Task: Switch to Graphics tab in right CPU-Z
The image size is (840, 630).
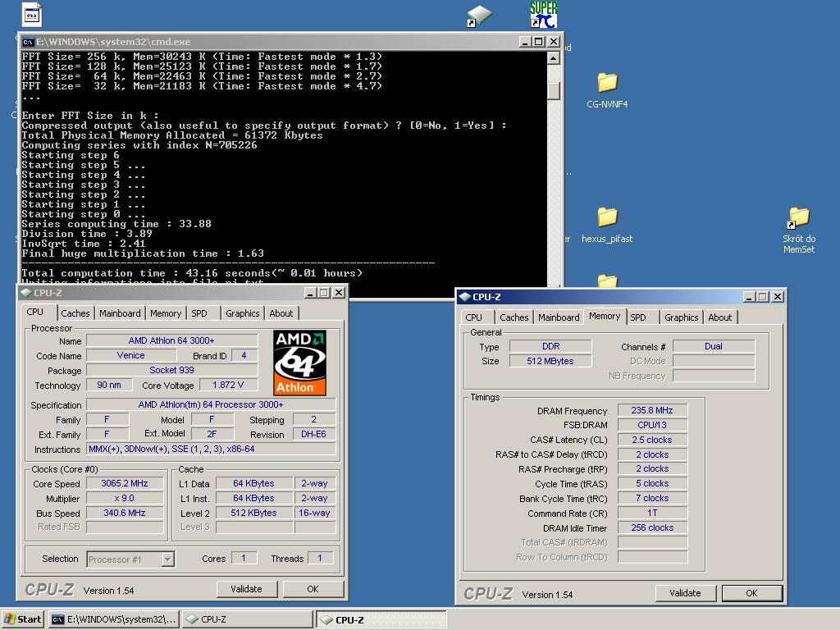Action: (682, 317)
